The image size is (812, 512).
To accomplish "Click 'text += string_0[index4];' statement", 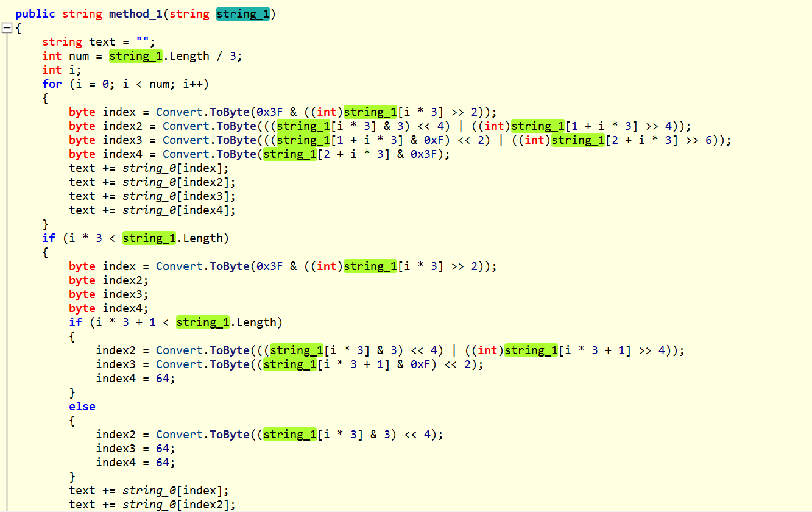I will 152,210.
